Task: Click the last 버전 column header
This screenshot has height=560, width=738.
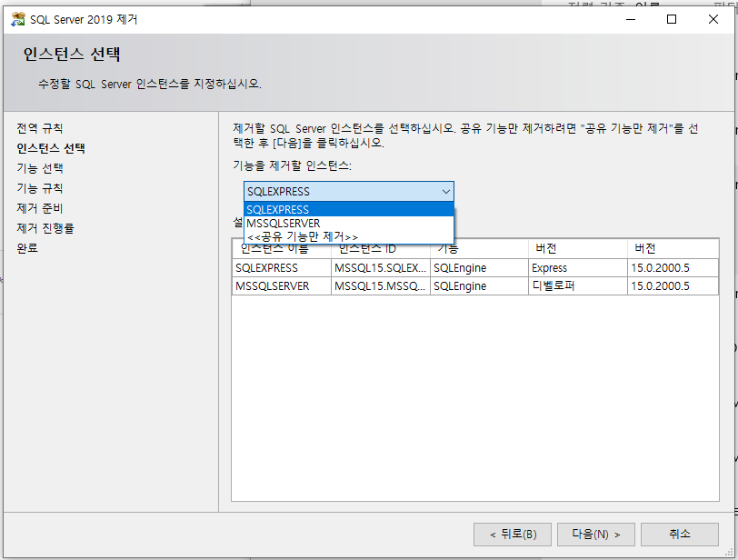Action: tap(673, 248)
